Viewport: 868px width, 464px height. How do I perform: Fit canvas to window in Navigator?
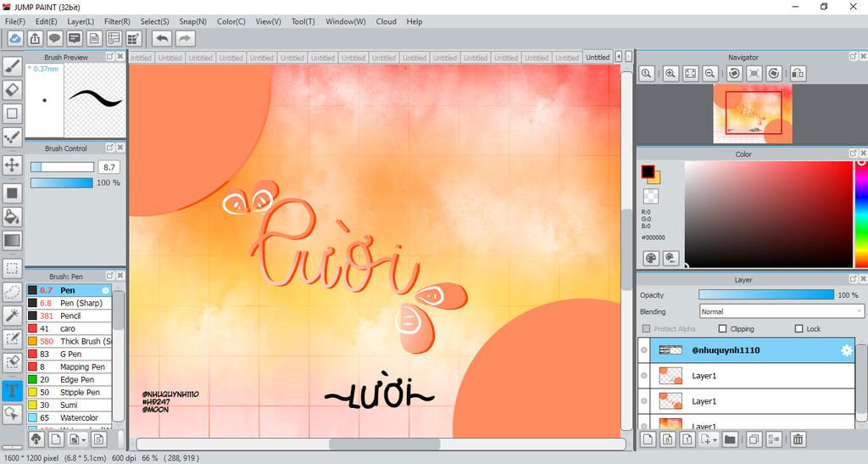point(690,73)
